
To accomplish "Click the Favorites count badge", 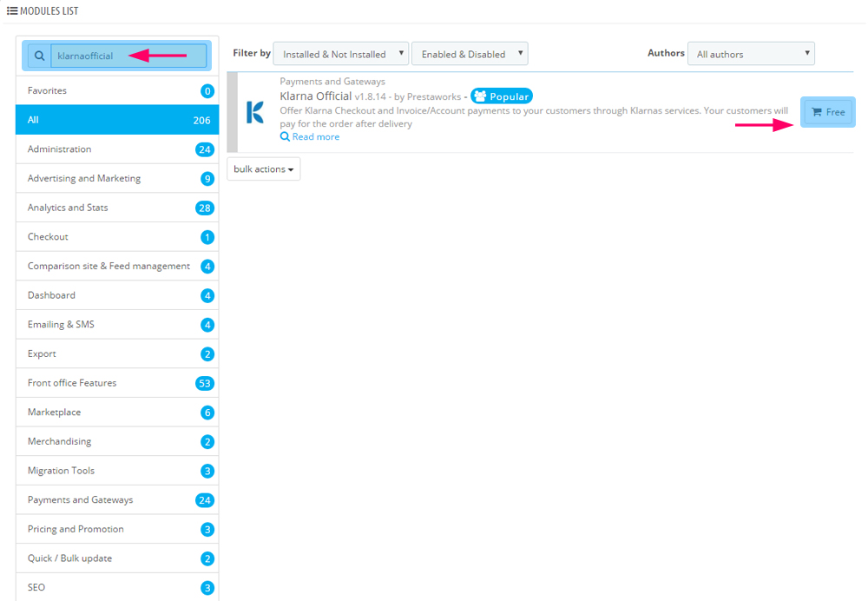I will pos(207,91).
